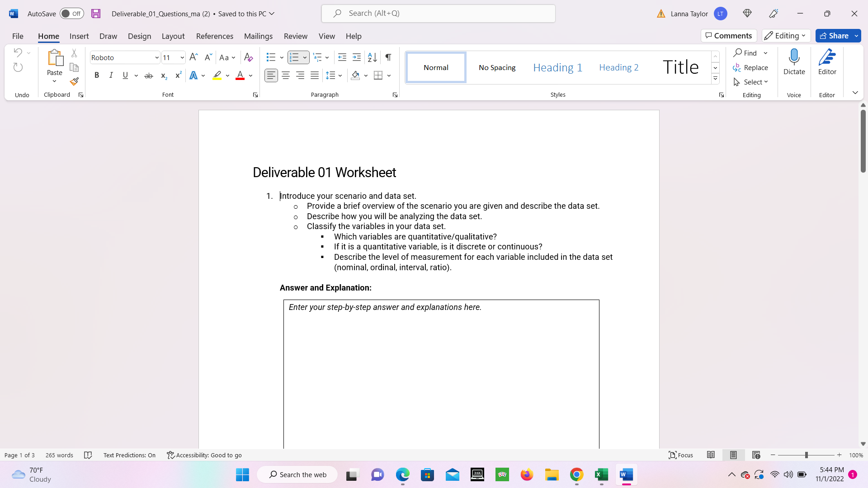
Task: Apply italic formatting
Action: pyautogui.click(x=111, y=75)
